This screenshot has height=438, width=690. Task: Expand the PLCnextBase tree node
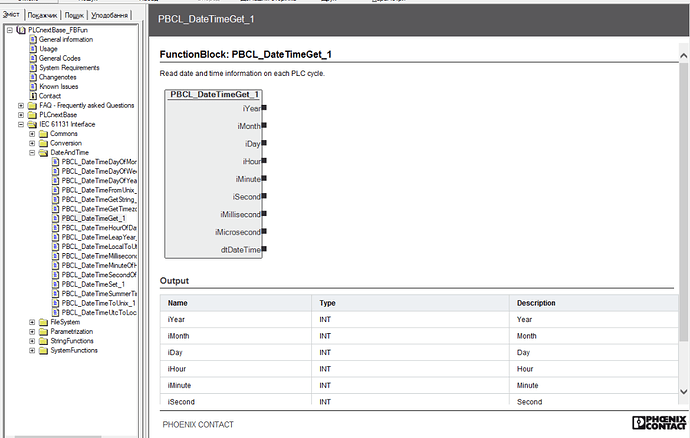21,115
